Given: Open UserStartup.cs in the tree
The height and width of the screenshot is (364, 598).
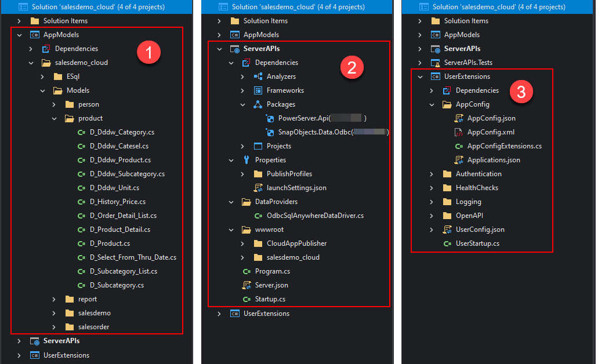Looking at the screenshot, I should point(477,243).
